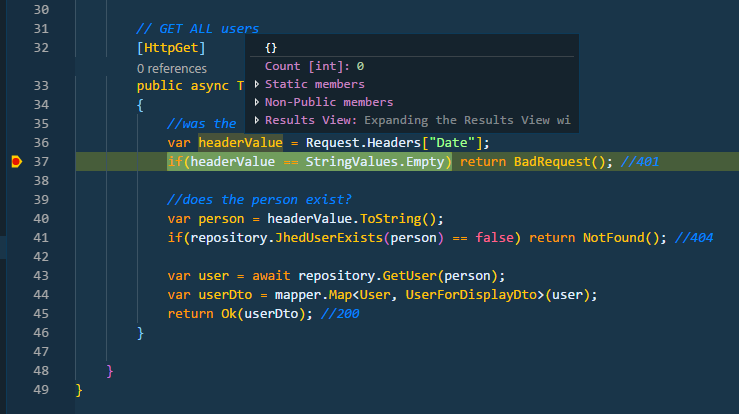Click JhedUserExists method name
Viewport: 739px width, 414px height.
(328, 238)
